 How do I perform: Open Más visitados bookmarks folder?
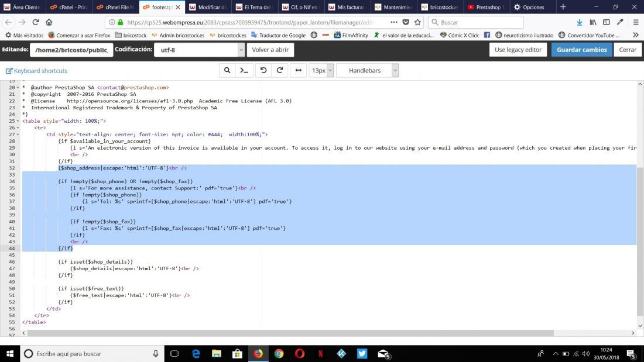24,35
